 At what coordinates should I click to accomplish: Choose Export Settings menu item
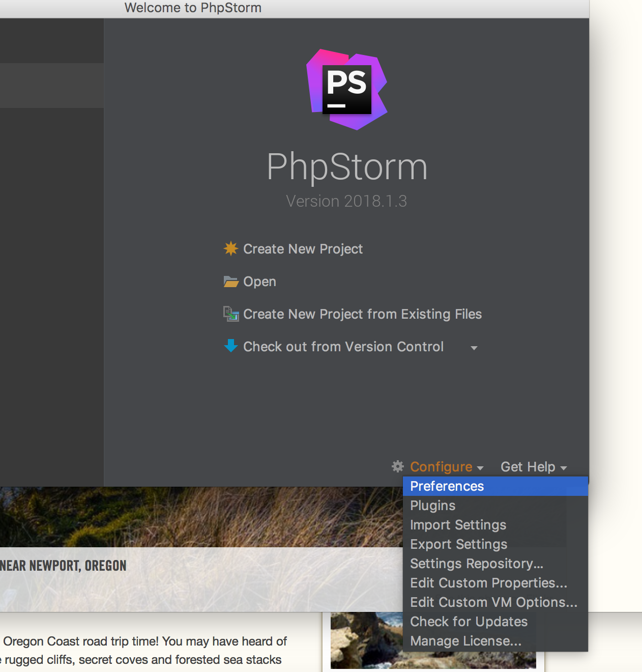pos(495,544)
